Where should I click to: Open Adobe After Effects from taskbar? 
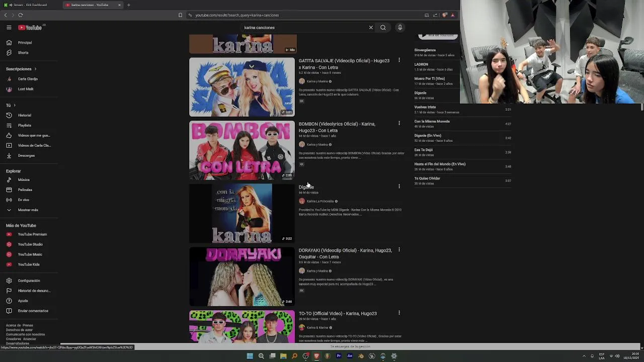(x=350, y=356)
